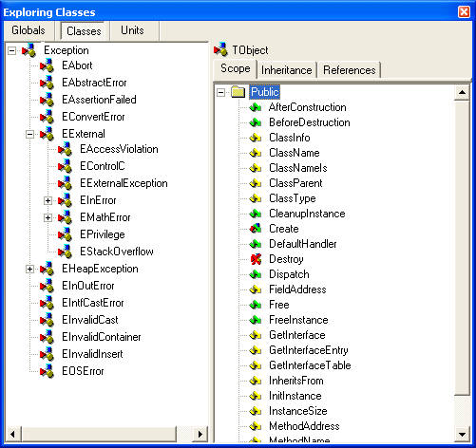Click the scope list scroll up arrow
This screenshot has height=448, width=476.
point(462,92)
